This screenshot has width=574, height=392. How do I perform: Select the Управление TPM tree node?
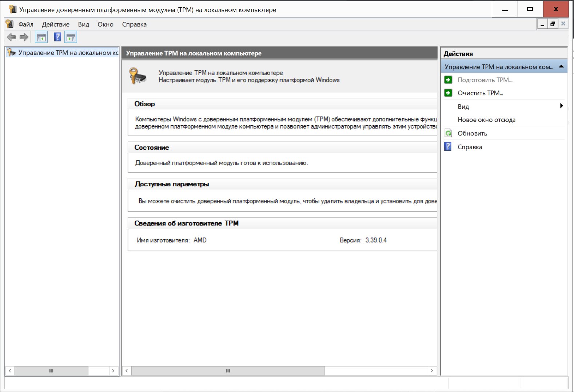tap(68, 53)
